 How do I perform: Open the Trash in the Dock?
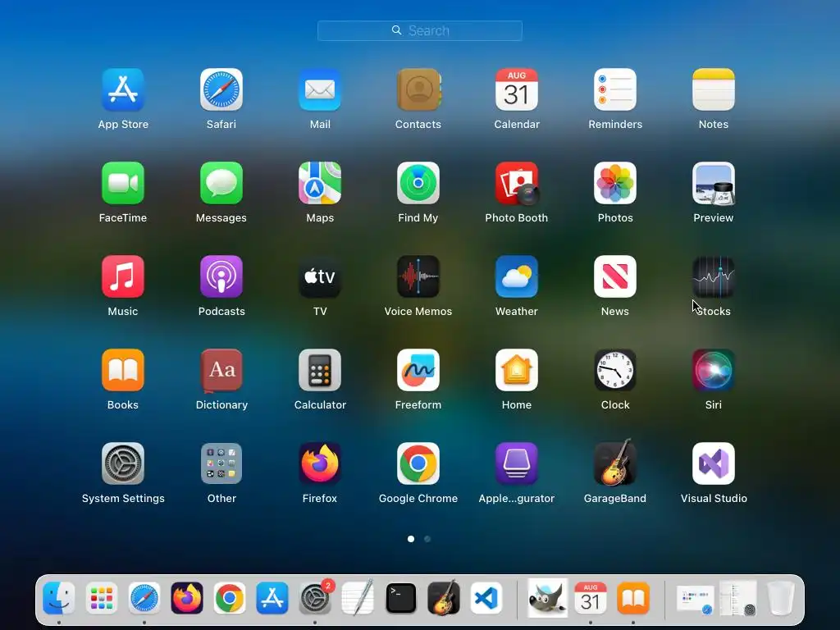coord(780,598)
